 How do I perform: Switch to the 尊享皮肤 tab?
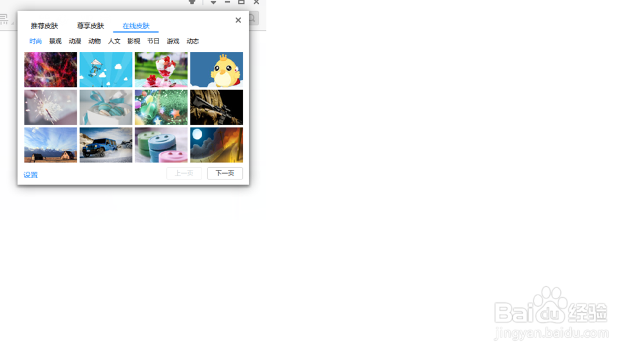[90, 26]
